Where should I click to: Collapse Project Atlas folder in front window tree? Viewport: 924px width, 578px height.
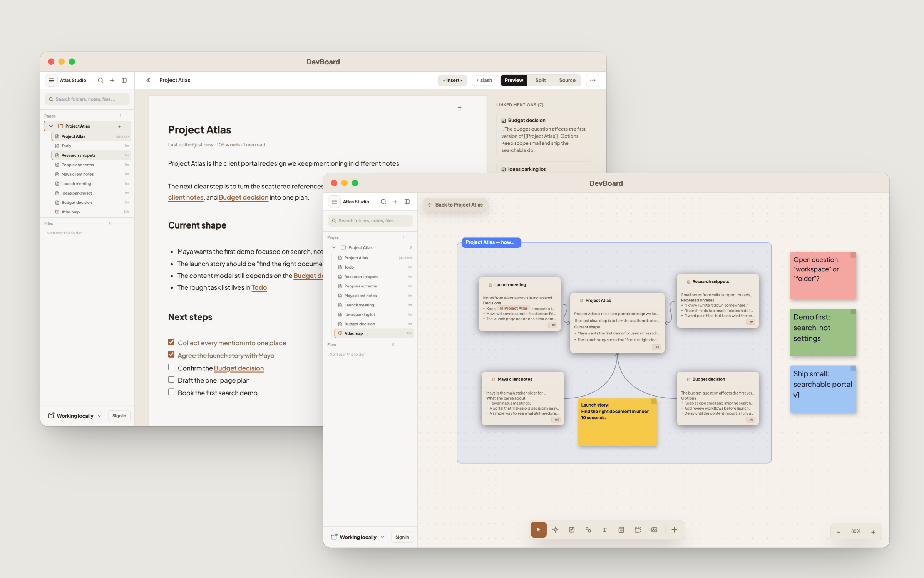[x=334, y=247]
